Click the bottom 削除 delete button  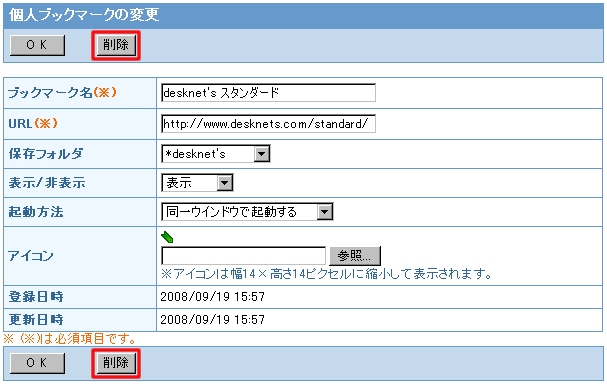point(116,363)
